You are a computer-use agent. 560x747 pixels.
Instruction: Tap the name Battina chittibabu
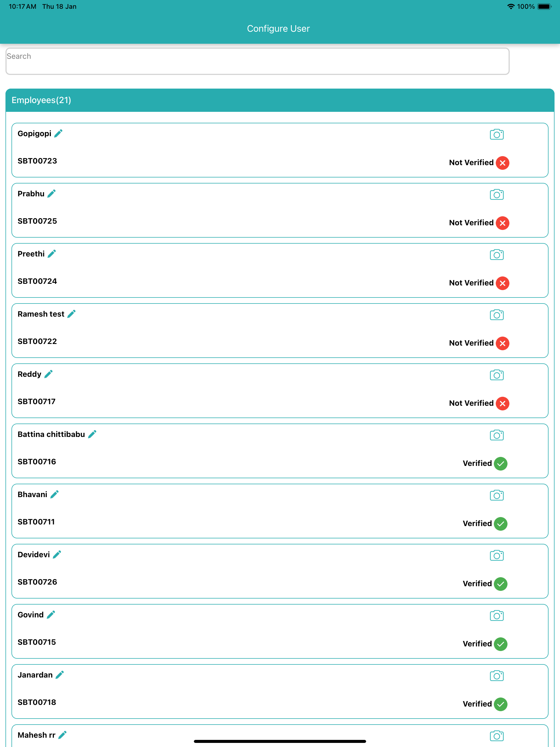point(51,434)
